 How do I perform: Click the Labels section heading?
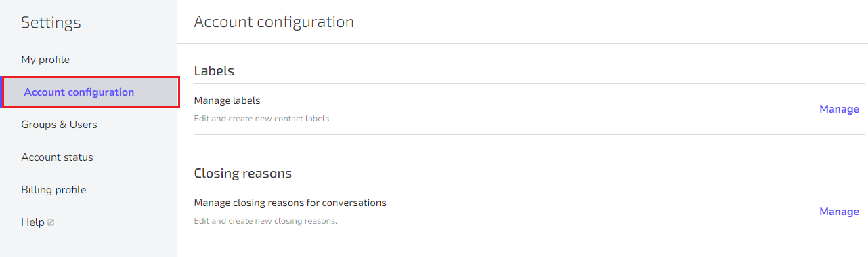click(x=214, y=71)
